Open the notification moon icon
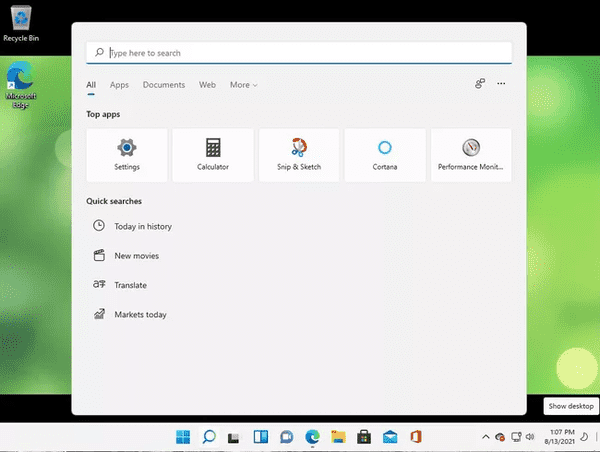Image resolution: width=600 pixels, height=452 pixels. point(584,437)
